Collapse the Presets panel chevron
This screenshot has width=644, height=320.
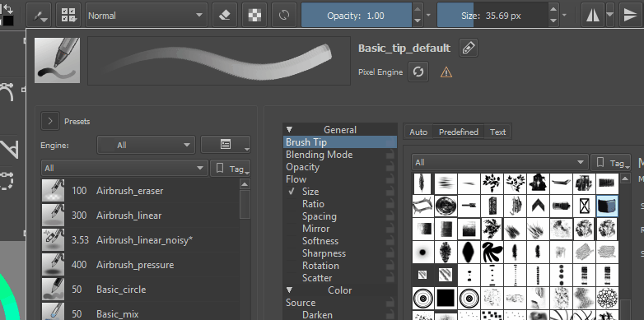50,121
